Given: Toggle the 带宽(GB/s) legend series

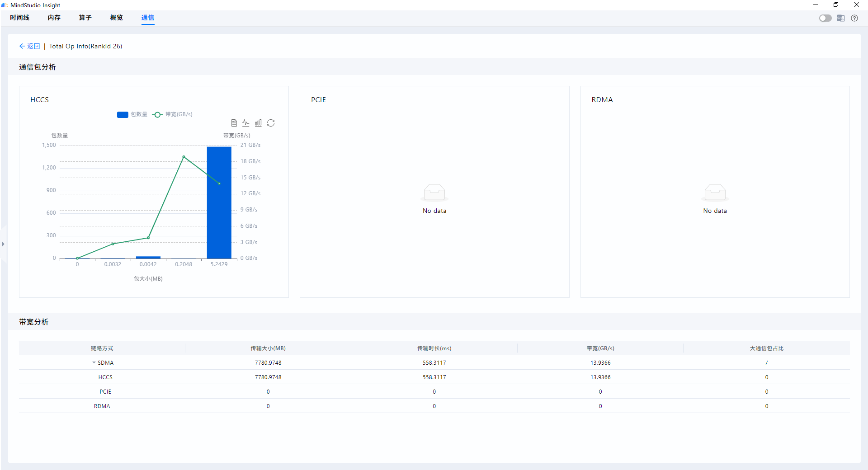Looking at the screenshot, I should pos(172,114).
